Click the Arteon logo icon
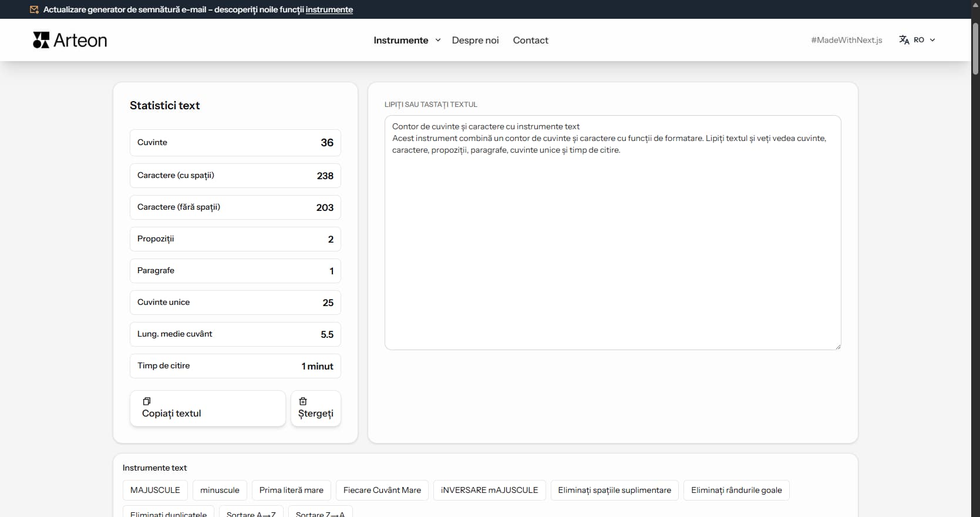This screenshot has width=980, height=517. (x=41, y=40)
